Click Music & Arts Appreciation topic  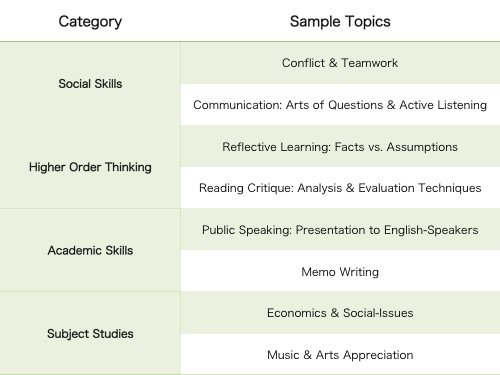(x=340, y=355)
